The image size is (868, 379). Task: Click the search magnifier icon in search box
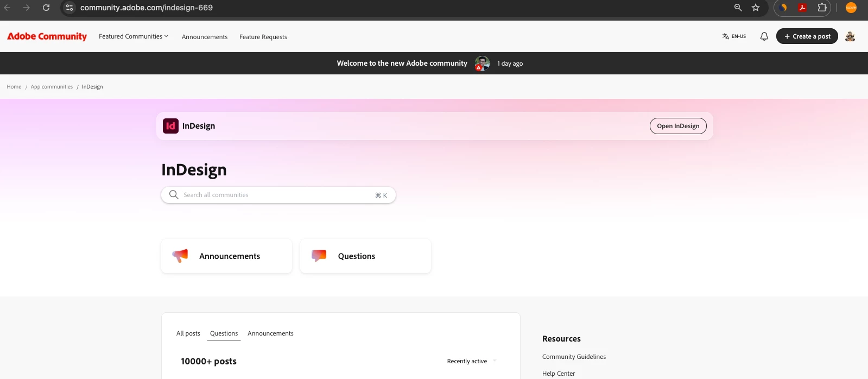[x=174, y=194]
